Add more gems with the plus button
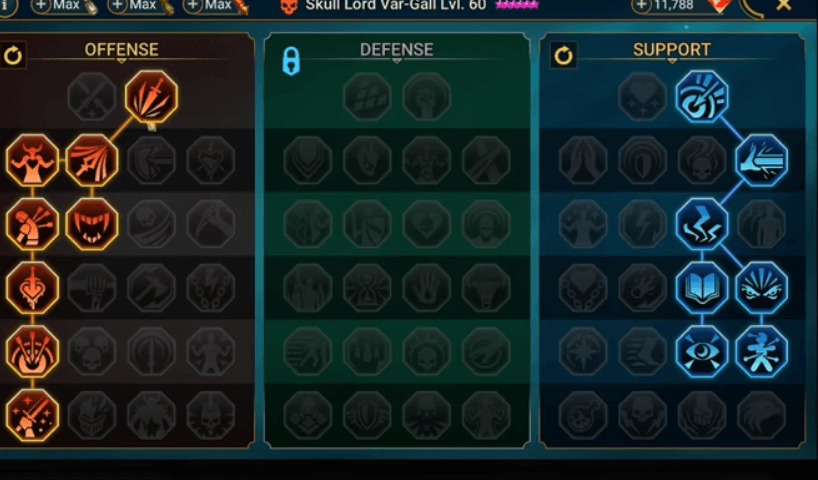The image size is (818, 480). tap(641, 6)
